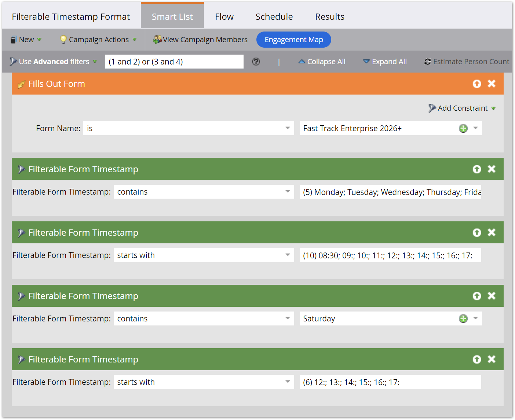Click the advanced filter logic text field
The height and width of the screenshot is (420, 515).
pos(174,62)
